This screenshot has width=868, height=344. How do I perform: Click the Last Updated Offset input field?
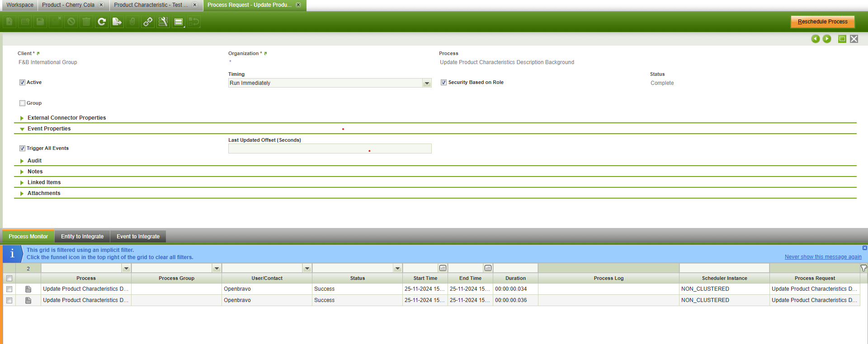(x=330, y=149)
